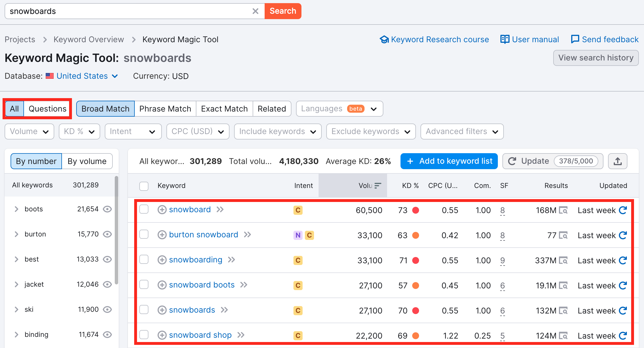Check the box for snowboard keyword

click(144, 209)
